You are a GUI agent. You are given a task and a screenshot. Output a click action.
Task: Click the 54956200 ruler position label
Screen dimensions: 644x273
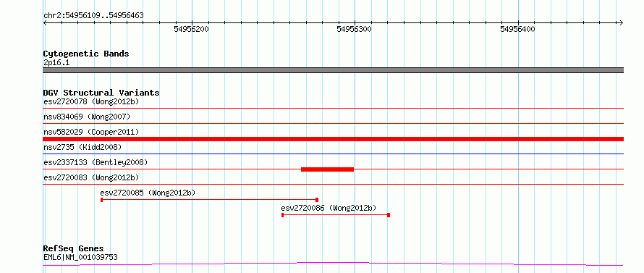click(x=192, y=29)
